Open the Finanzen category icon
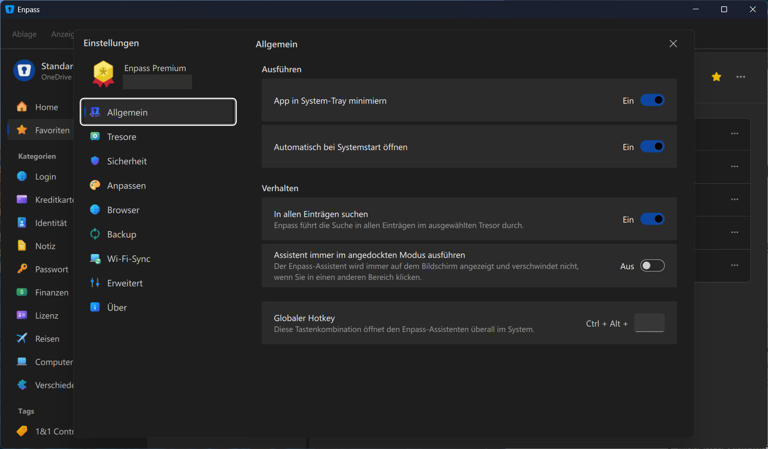Viewport: 768px width, 449px height. (22, 292)
